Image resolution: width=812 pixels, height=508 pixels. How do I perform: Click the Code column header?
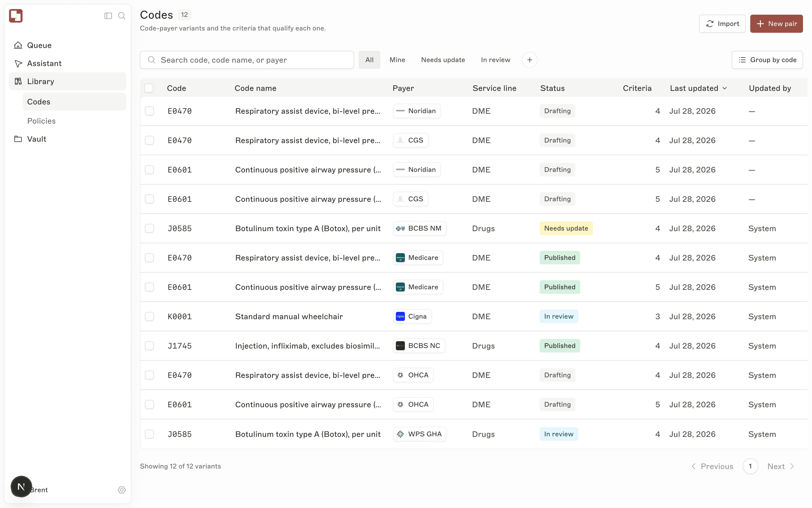(x=176, y=88)
